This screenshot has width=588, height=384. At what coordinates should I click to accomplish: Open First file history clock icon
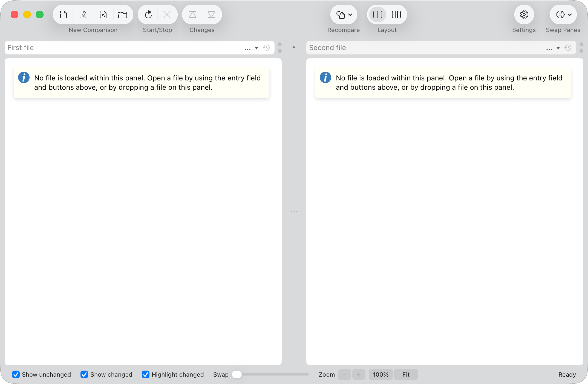[x=267, y=48]
